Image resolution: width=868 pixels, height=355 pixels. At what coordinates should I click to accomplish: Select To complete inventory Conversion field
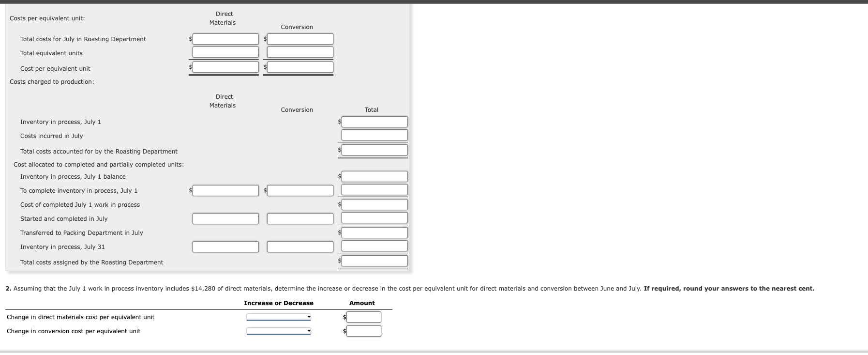click(300, 190)
